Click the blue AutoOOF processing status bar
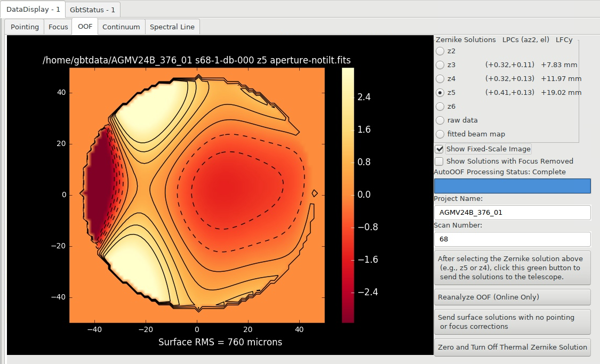 click(x=513, y=186)
